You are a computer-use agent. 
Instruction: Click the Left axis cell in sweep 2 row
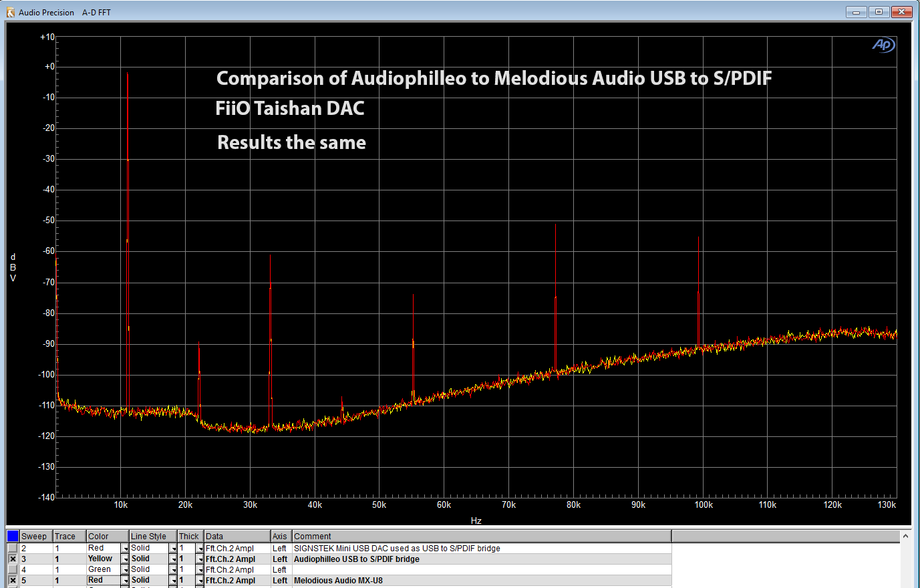pyautogui.click(x=281, y=548)
